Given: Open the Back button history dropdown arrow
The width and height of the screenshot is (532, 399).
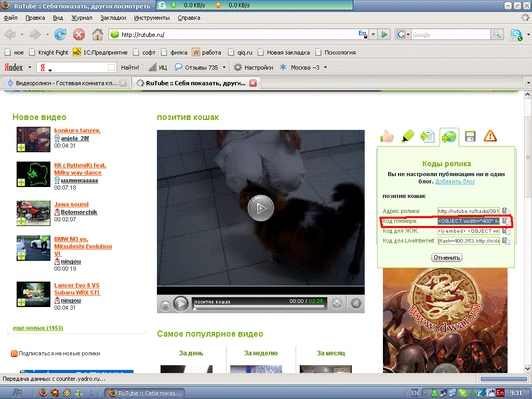Looking at the screenshot, I should [x=22, y=34].
